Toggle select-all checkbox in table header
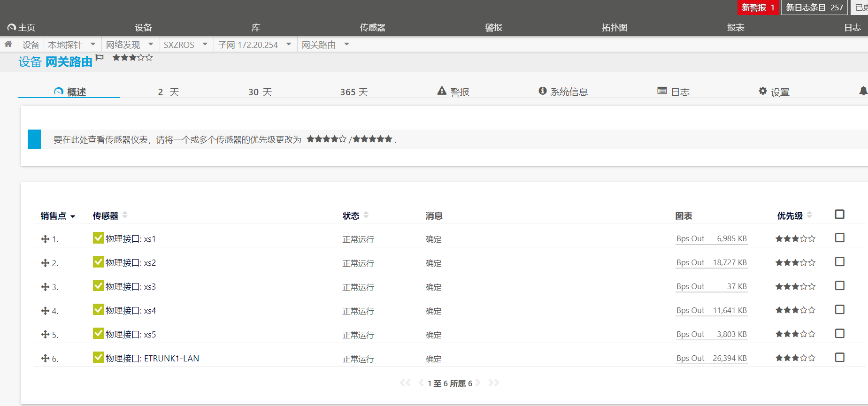The image size is (868, 406). pyautogui.click(x=840, y=214)
